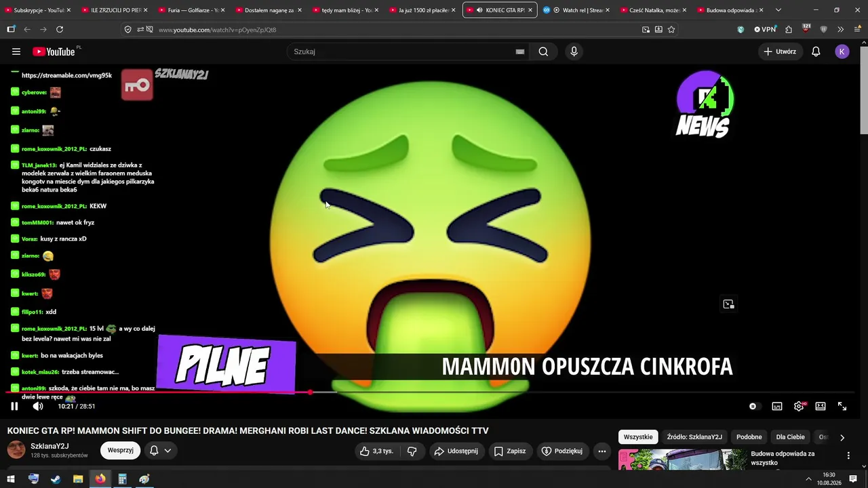This screenshot has width=868, height=488.
Task: Select the Źródło: SzklanaY2J chip
Action: pos(694,437)
